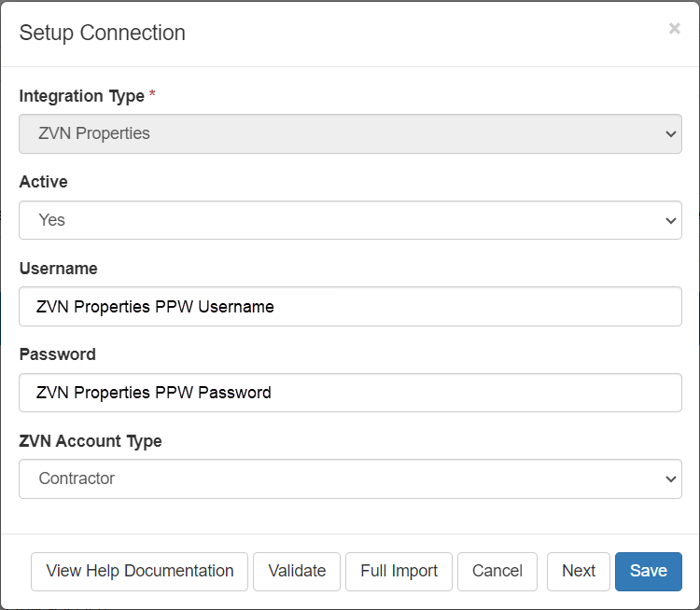Close the Setup Connection dialog with X
This screenshot has width=700, height=610.
click(674, 29)
